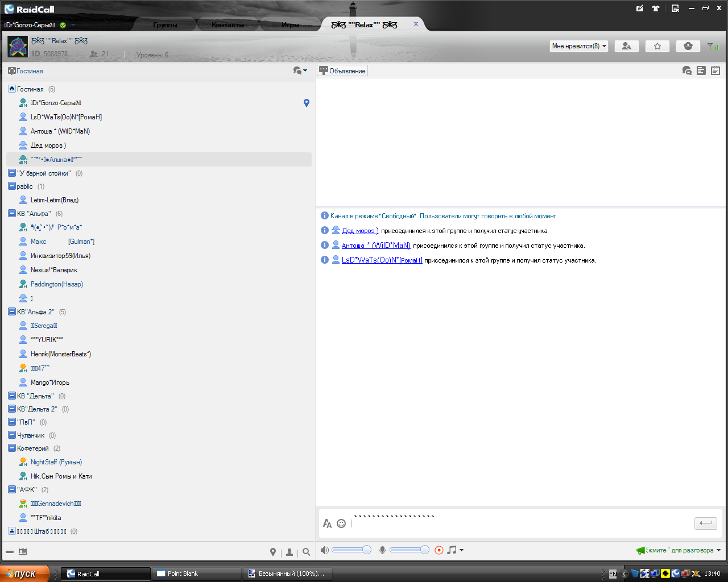
Task: Expand the "У барной стойки" channel
Action: 12,173
